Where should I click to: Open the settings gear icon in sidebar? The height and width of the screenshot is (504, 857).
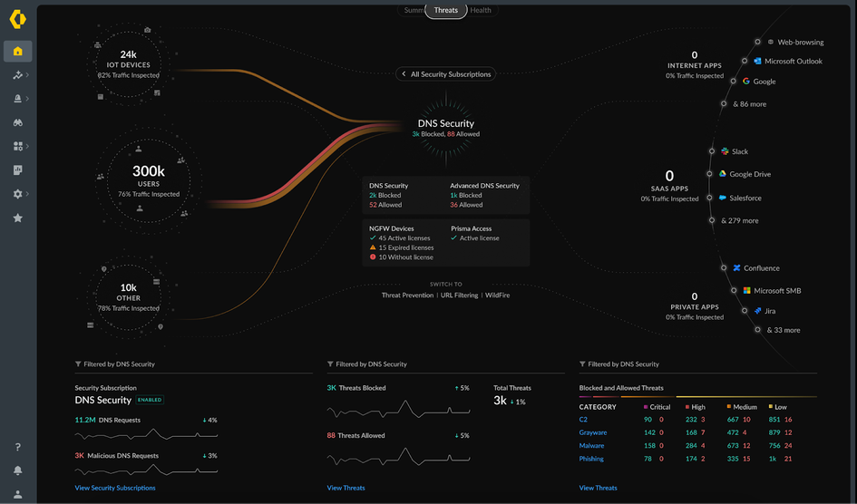[x=17, y=194]
